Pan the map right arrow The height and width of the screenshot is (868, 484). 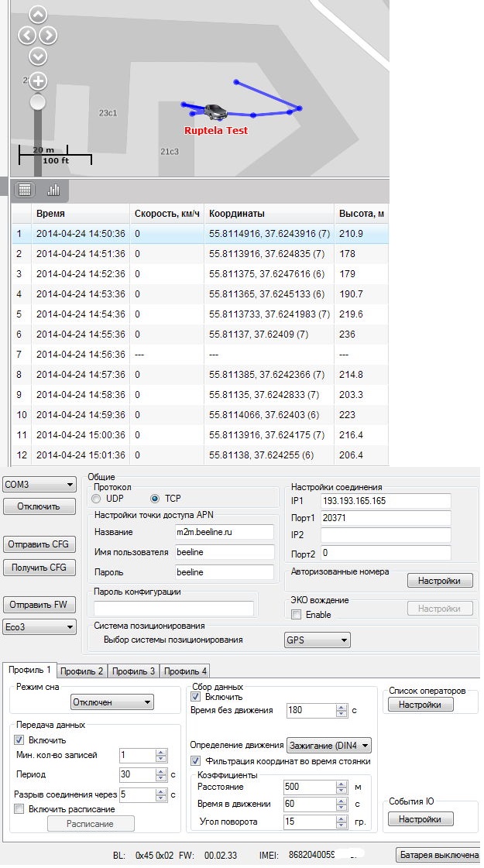(49, 35)
